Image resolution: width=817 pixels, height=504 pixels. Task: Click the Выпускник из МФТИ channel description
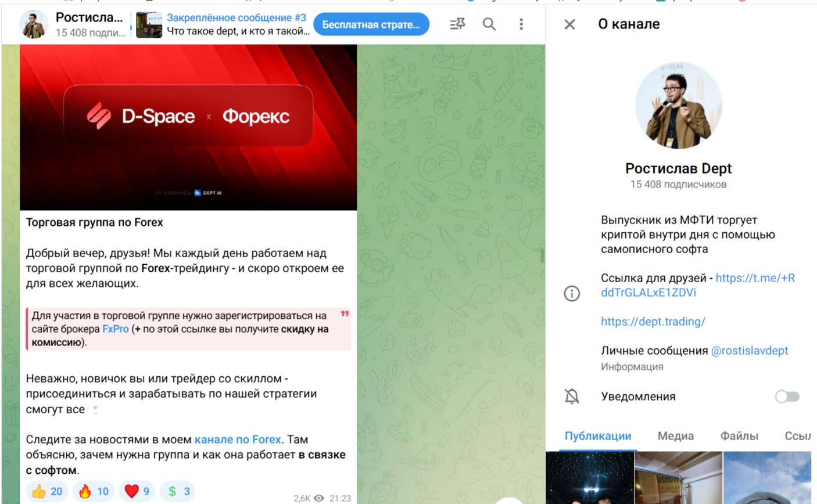click(x=688, y=235)
